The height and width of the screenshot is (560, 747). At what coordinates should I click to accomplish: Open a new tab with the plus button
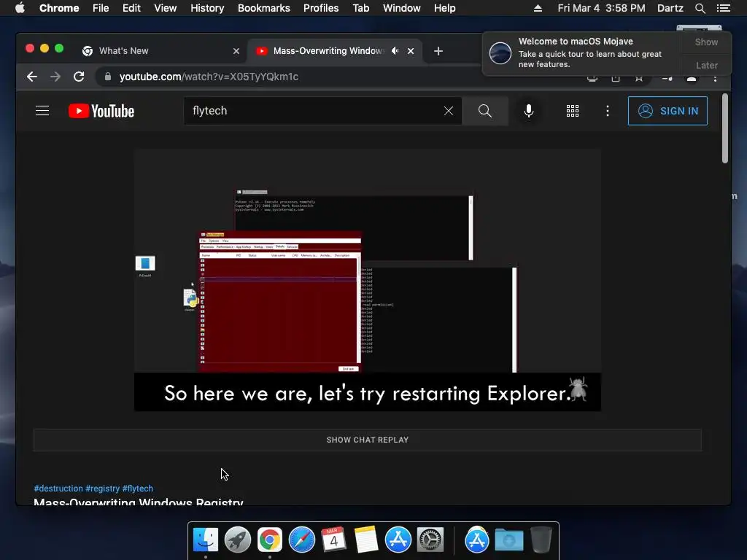point(438,51)
